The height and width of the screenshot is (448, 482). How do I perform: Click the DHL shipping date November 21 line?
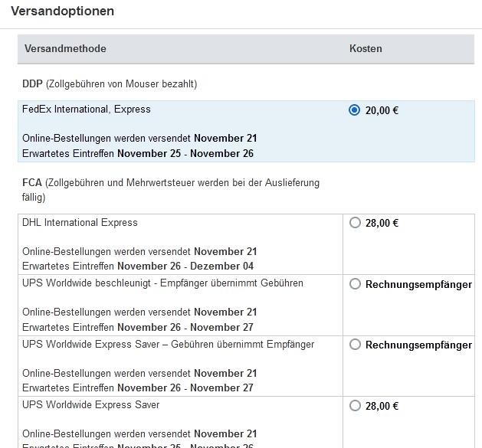[139, 252]
